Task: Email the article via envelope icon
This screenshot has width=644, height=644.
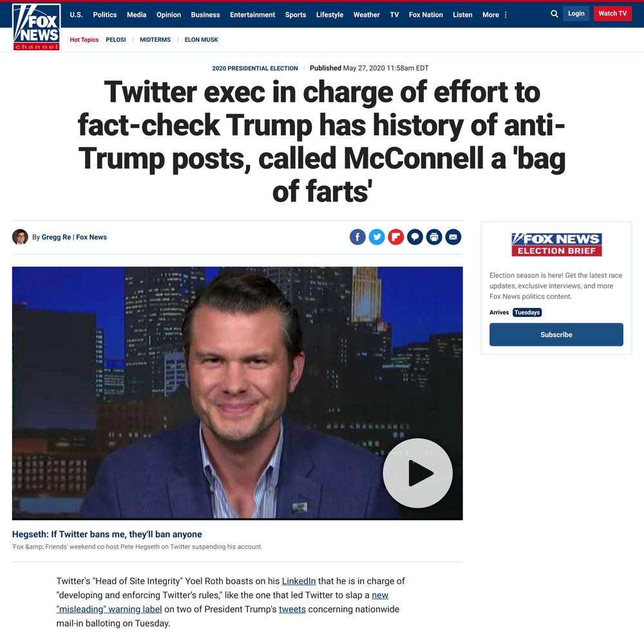Action: tap(453, 237)
